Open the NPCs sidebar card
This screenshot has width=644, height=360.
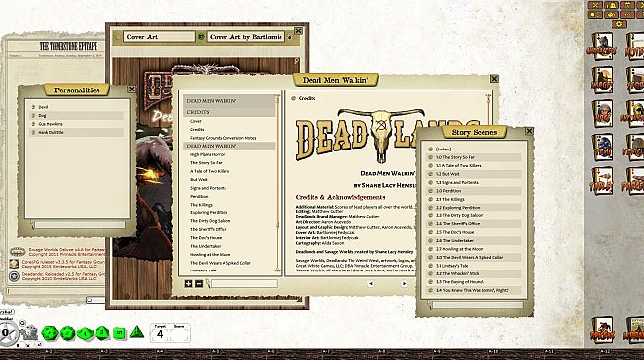point(602,114)
